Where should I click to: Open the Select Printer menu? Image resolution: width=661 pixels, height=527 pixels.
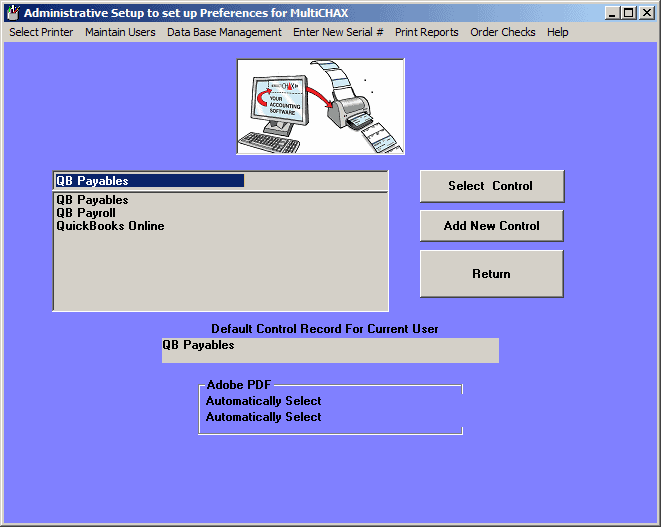[x=41, y=32]
